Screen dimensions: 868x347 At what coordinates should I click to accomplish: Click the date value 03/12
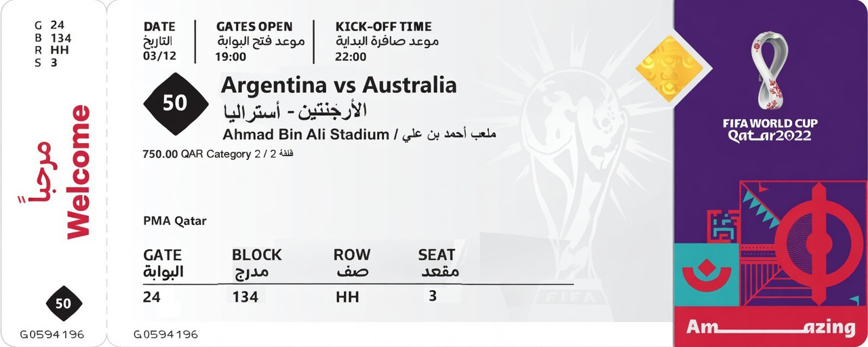tap(159, 56)
